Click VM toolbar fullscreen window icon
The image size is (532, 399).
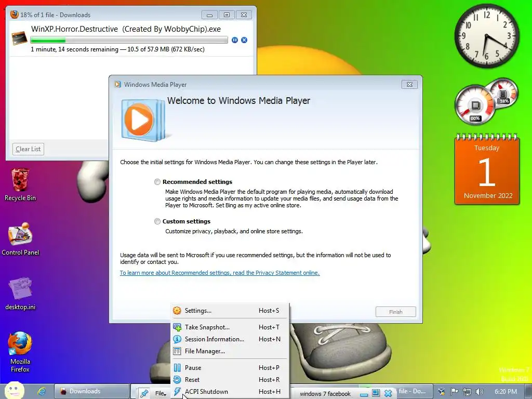click(x=376, y=393)
